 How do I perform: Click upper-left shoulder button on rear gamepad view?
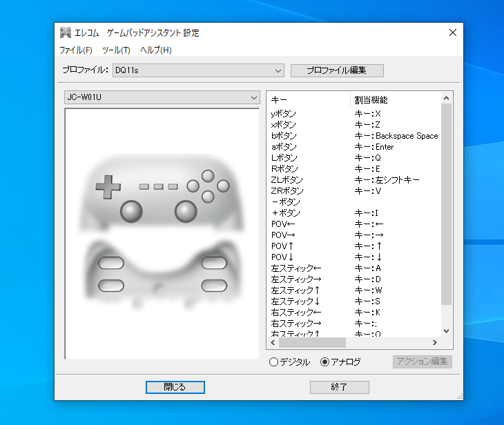pos(111,263)
